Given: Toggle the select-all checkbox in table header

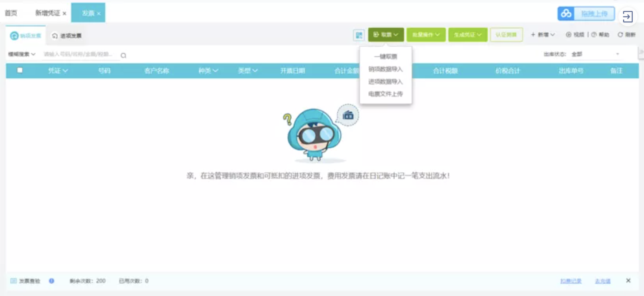Looking at the screenshot, I should pos(20,70).
